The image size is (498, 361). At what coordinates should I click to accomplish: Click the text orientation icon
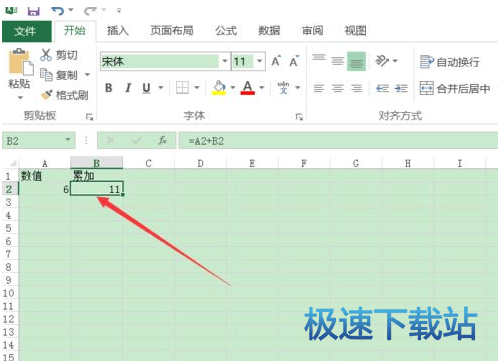[382, 61]
